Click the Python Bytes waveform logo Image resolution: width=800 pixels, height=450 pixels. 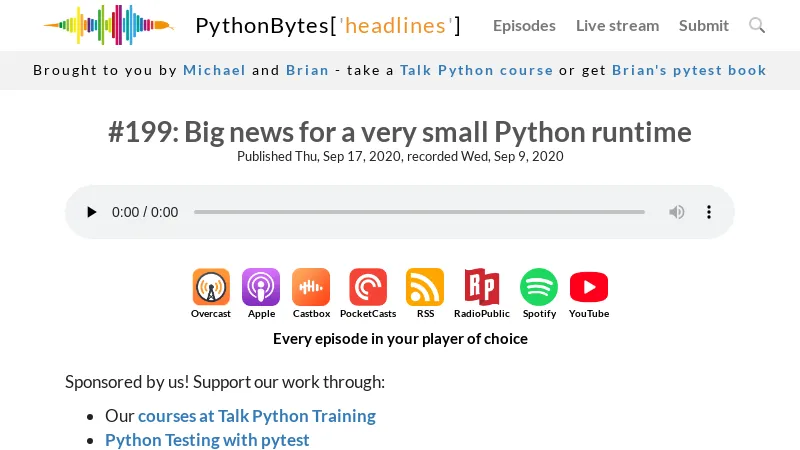(x=108, y=25)
